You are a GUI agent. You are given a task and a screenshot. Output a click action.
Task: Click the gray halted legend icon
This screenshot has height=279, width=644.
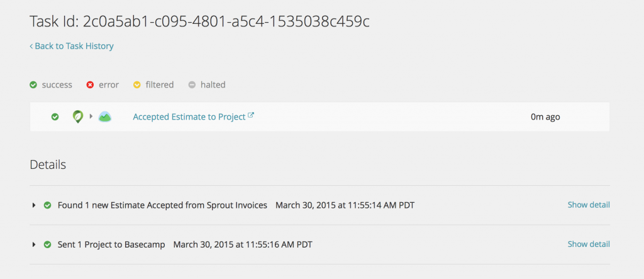point(192,85)
